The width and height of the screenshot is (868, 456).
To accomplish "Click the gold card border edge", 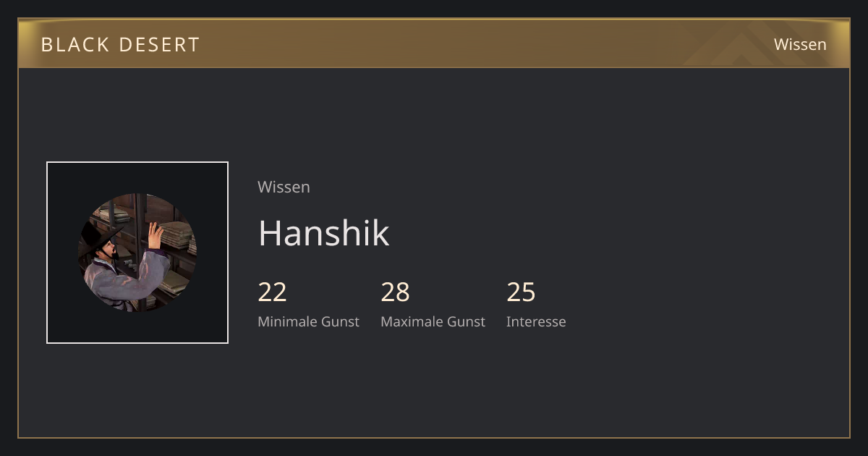I will pos(434,437).
